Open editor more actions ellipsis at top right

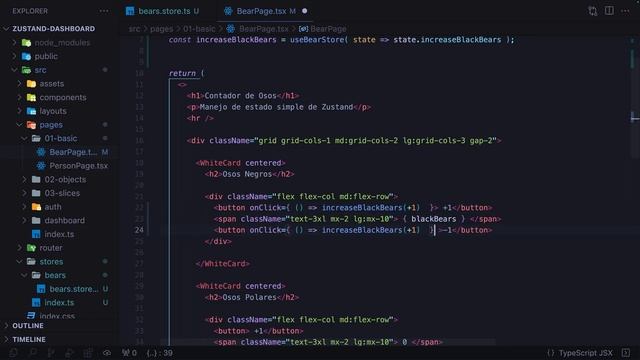(625, 11)
